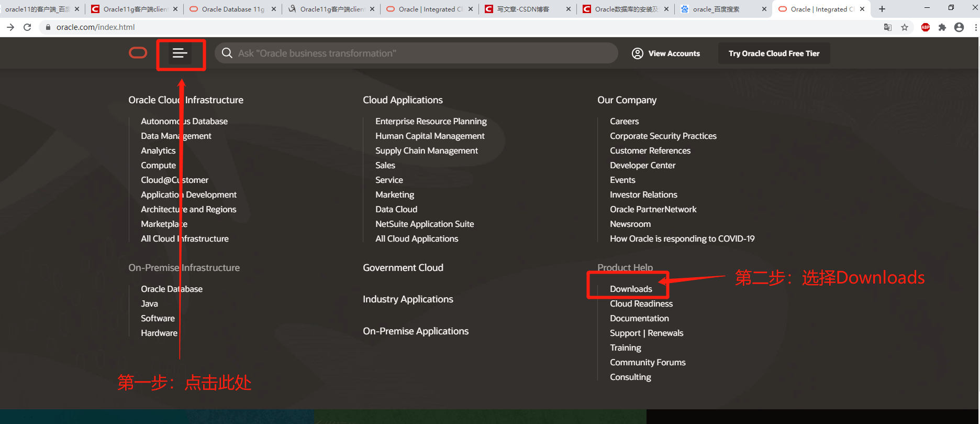Click the search magnifier icon
Viewport: 980px width, 424px height.
[227, 53]
